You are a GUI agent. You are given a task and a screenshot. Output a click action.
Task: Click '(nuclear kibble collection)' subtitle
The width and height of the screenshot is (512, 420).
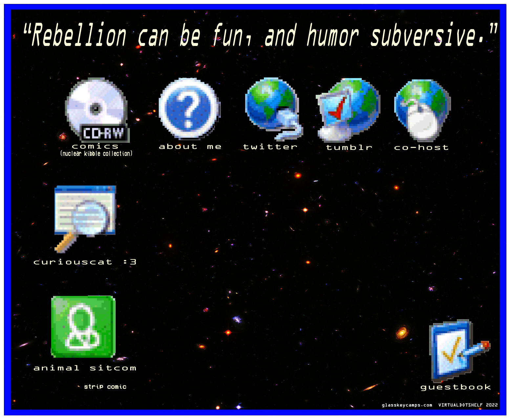pos(96,154)
